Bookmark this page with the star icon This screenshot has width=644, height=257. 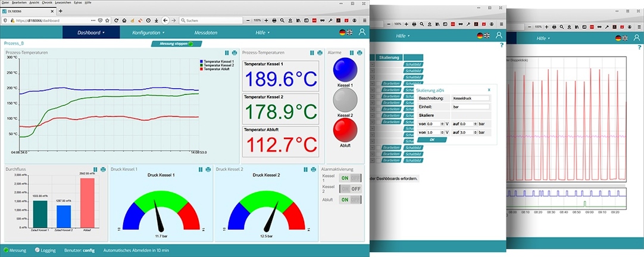pyautogui.click(x=107, y=20)
